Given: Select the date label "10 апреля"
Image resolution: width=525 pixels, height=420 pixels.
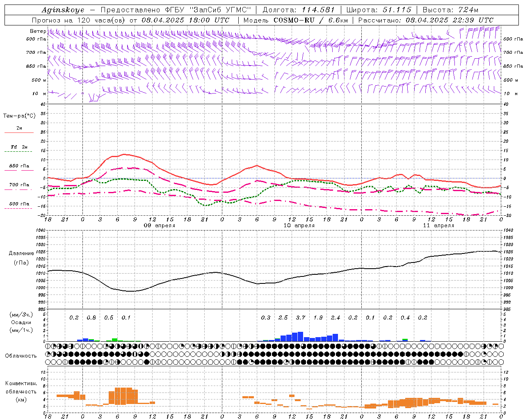Looking at the screenshot, I should (299, 226).
